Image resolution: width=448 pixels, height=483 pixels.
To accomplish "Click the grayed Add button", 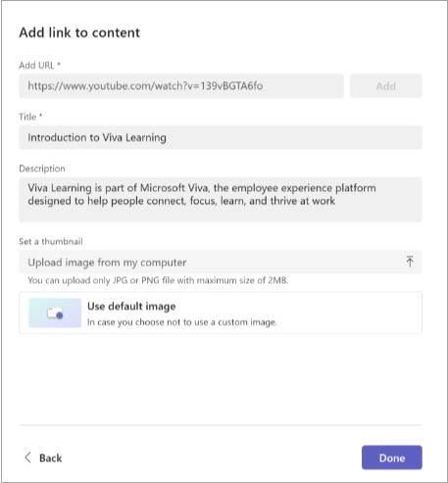I will coord(386,86).
